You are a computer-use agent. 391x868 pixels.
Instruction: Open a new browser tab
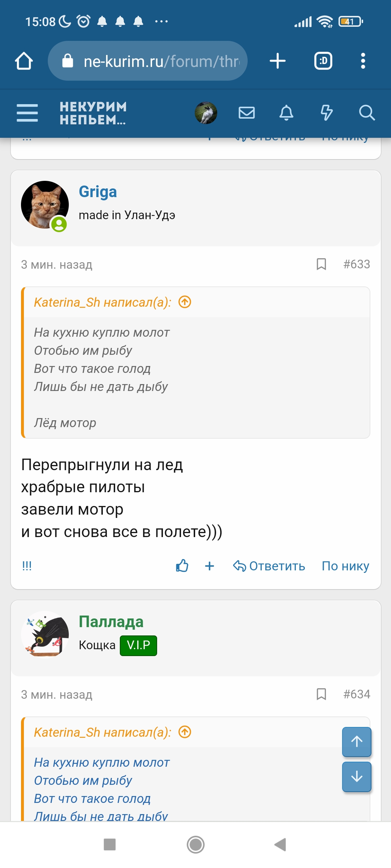277,60
